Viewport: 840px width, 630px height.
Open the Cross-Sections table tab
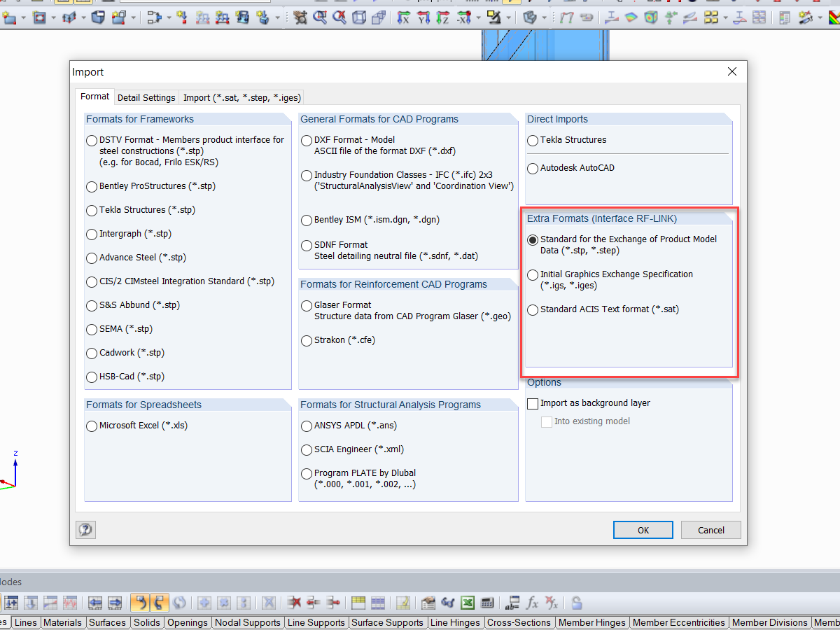519,622
